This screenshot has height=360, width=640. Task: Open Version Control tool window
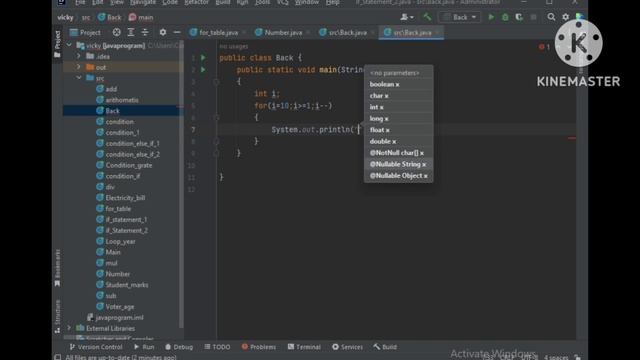pyautogui.click(x=96, y=347)
